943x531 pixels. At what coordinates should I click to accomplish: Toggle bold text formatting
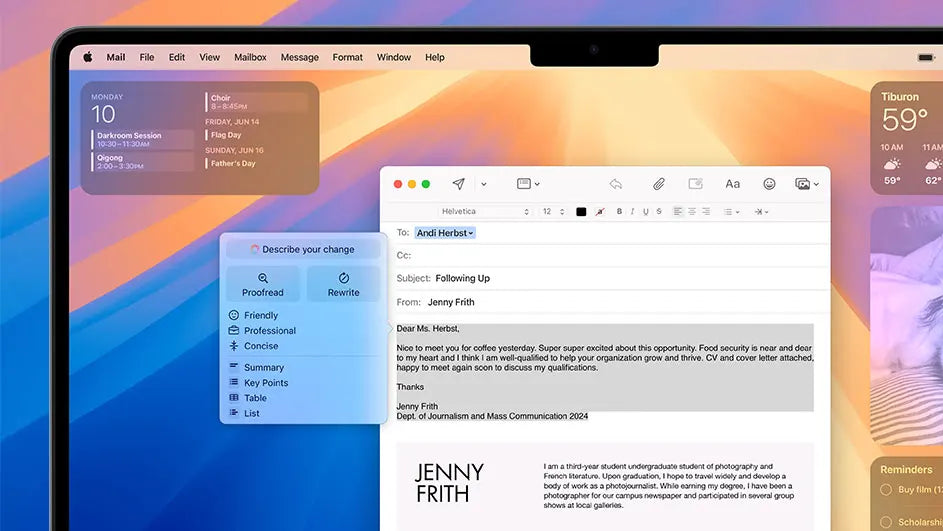619,212
